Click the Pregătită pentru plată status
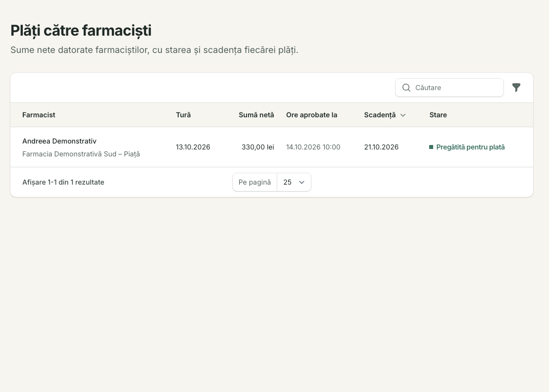The height and width of the screenshot is (392, 549). coord(467,147)
